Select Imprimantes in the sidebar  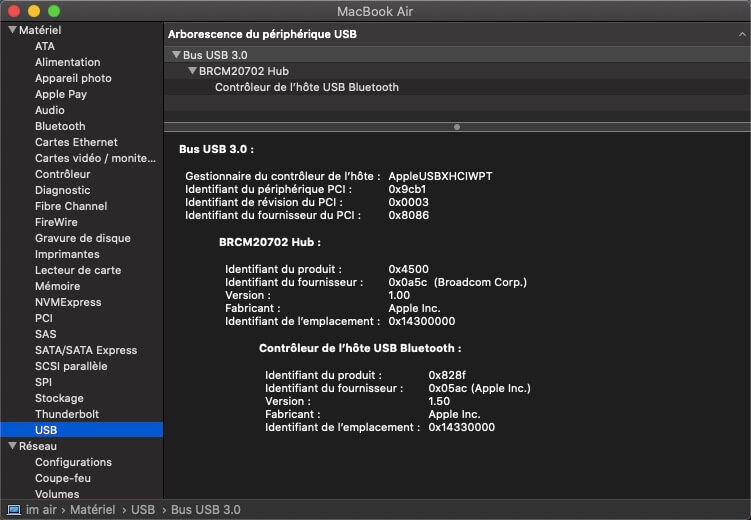[67, 254]
